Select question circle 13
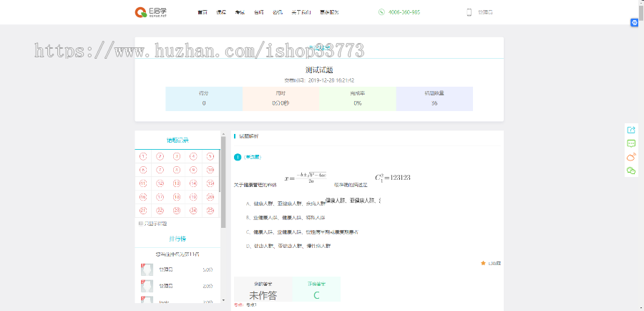Screen dimensions: 644x311 pyautogui.click(x=177, y=183)
